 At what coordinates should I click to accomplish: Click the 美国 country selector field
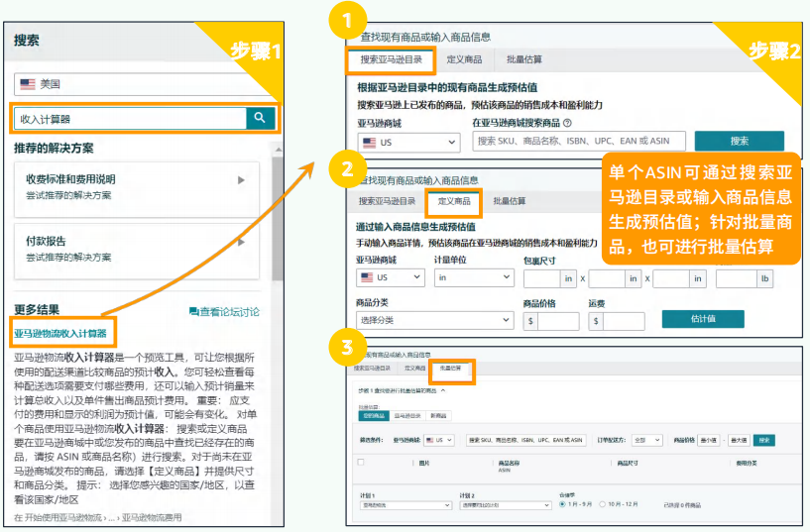click(145, 84)
